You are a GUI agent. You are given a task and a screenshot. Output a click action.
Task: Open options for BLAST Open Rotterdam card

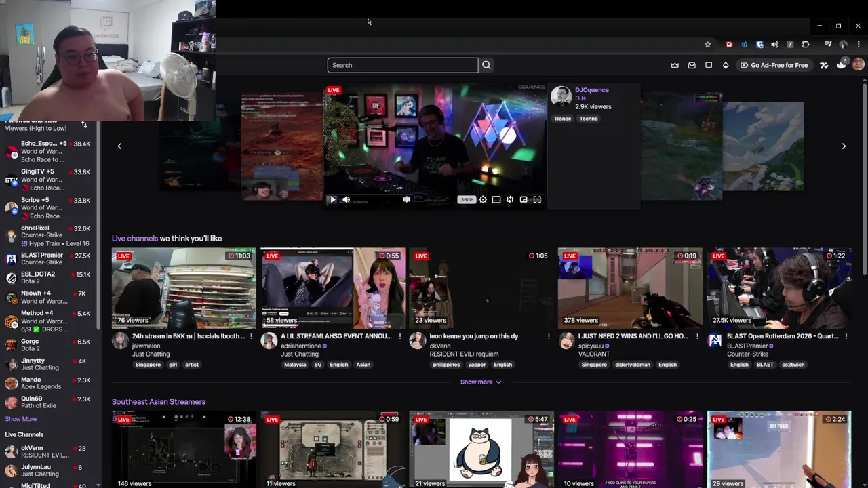coord(846,336)
